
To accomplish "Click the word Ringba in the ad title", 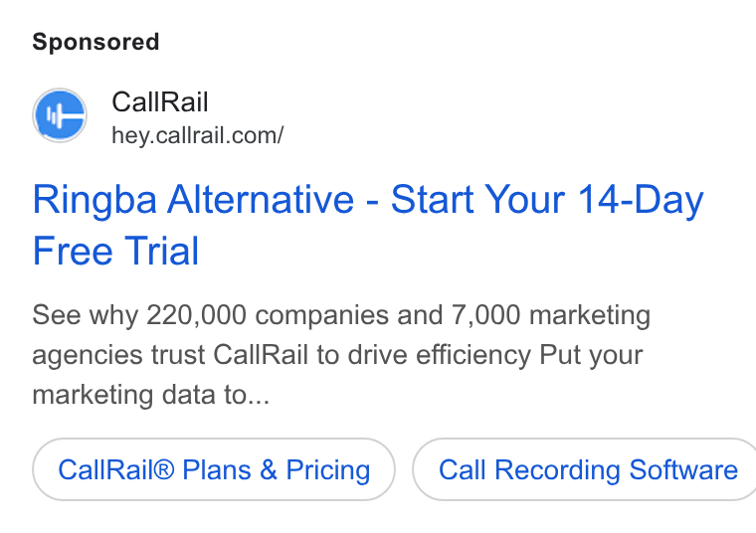I will point(94,200).
